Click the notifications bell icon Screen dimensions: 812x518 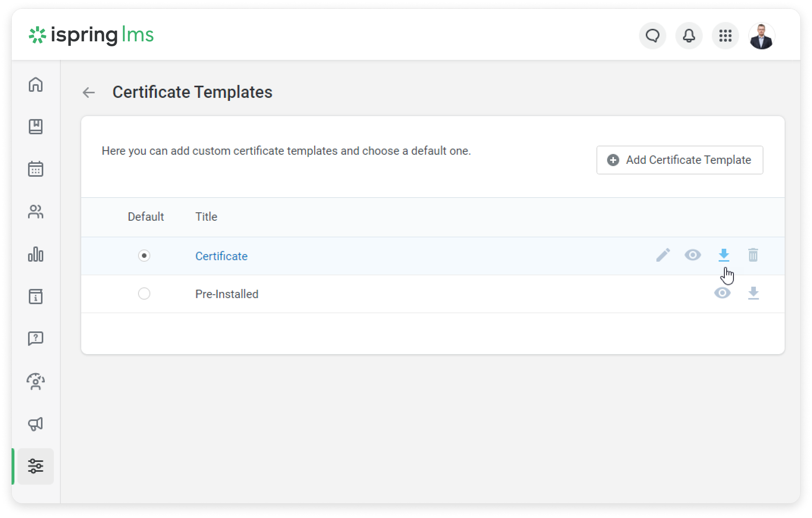(x=689, y=36)
